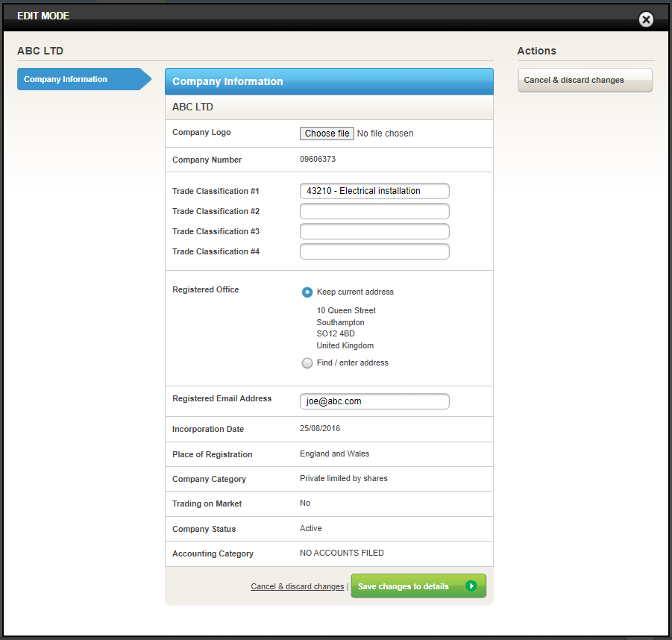The width and height of the screenshot is (672, 640).
Task: Select the Trade Classification #3 text box
Action: click(x=374, y=231)
